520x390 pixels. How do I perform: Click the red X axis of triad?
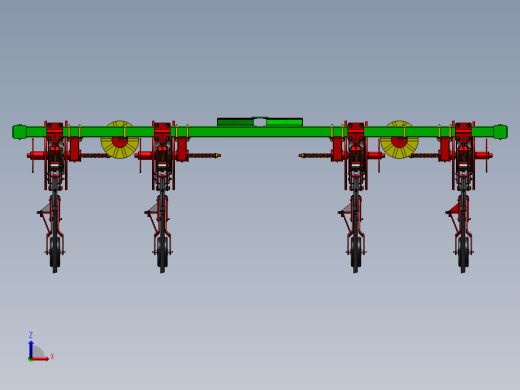[40, 359]
